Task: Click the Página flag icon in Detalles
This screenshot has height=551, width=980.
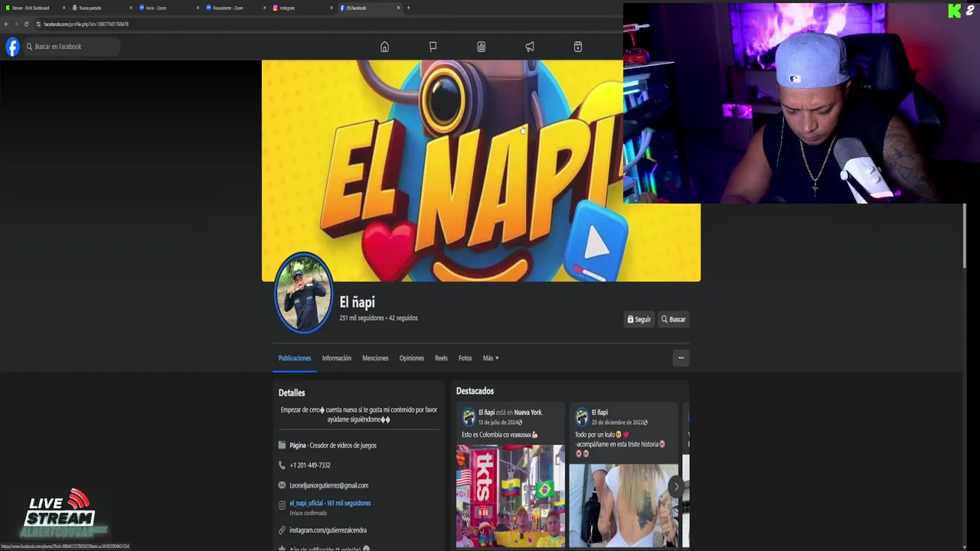Action: [282, 445]
